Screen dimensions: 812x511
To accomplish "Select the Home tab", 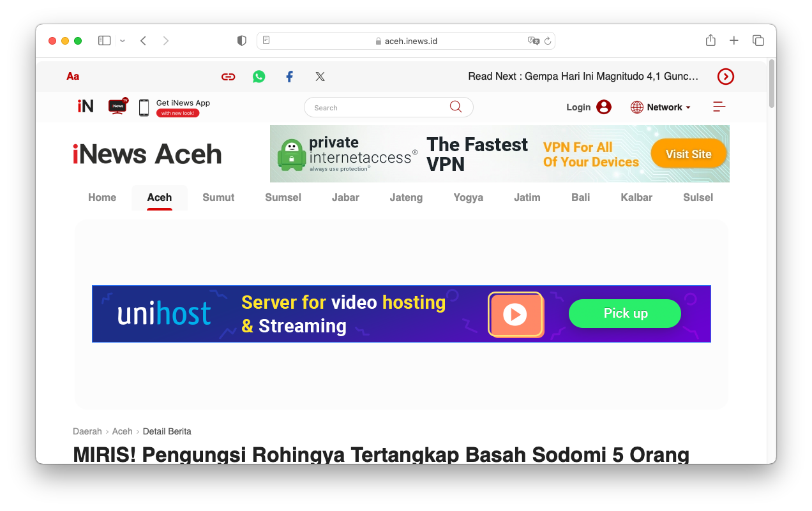I will click(x=102, y=197).
